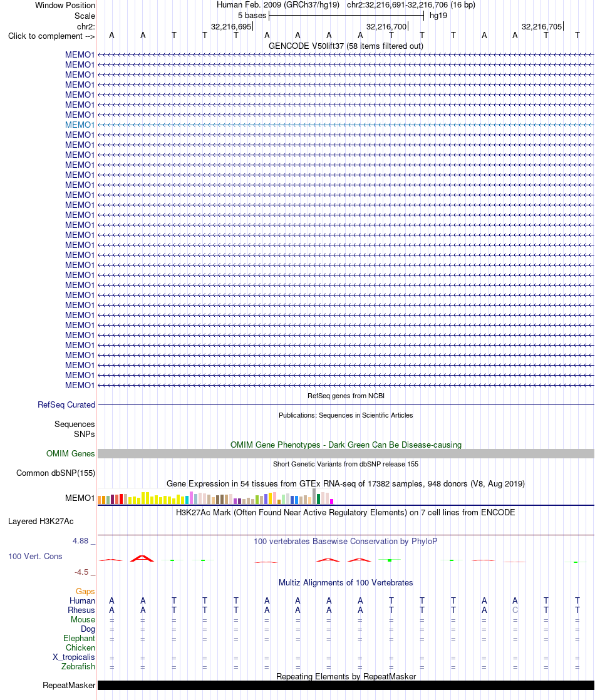The image size is (595, 700).
Task: Click the hg19 label beside the scale bar
Action: [x=438, y=16]
